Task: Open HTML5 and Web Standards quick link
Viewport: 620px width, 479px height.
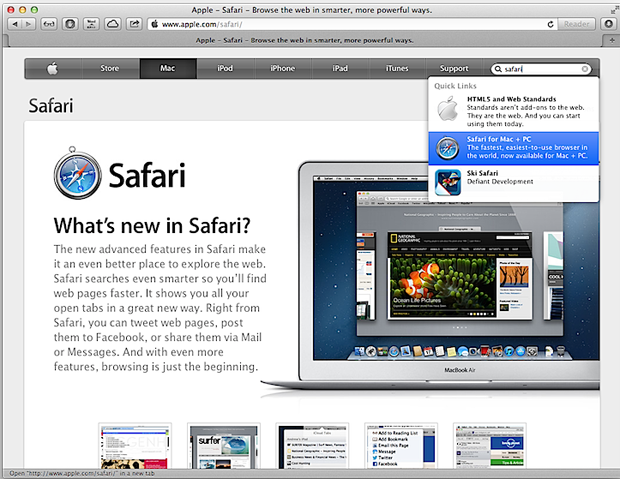Action: click(513, 112)
